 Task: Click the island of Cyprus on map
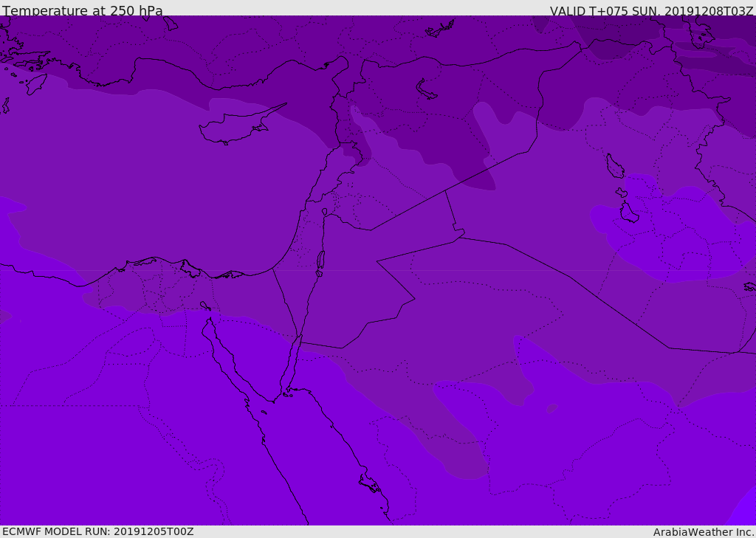click(241, 125)
